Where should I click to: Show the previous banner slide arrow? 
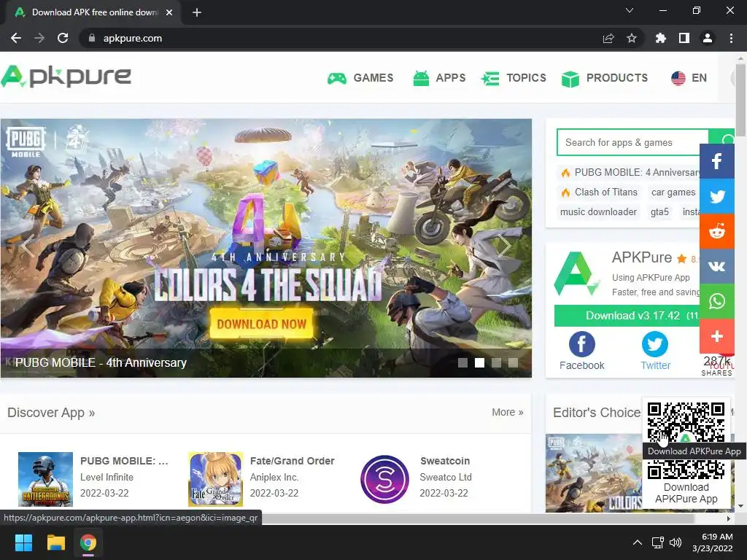28,246
